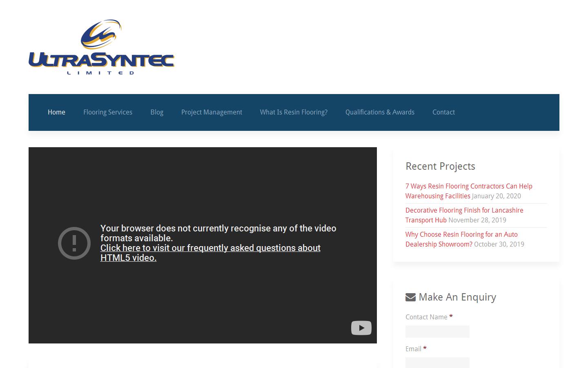Navigate to Project Management

point(212,112)
